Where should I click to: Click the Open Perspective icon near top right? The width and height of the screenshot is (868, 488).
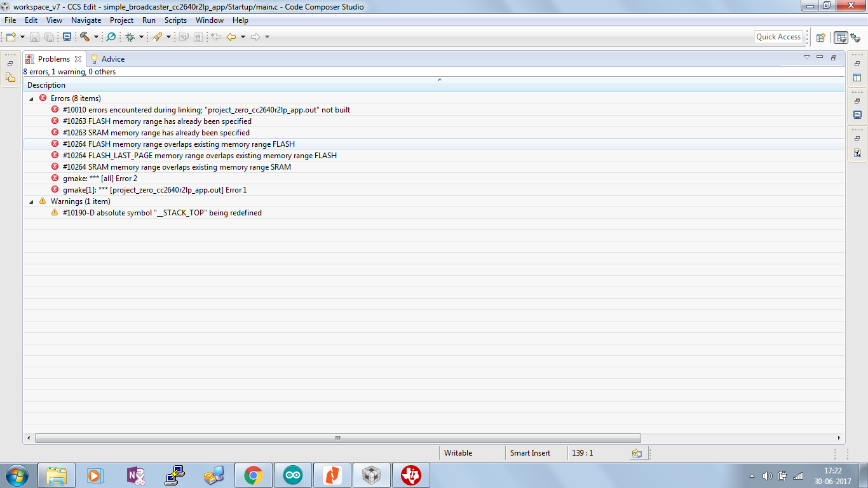(820, 37)
